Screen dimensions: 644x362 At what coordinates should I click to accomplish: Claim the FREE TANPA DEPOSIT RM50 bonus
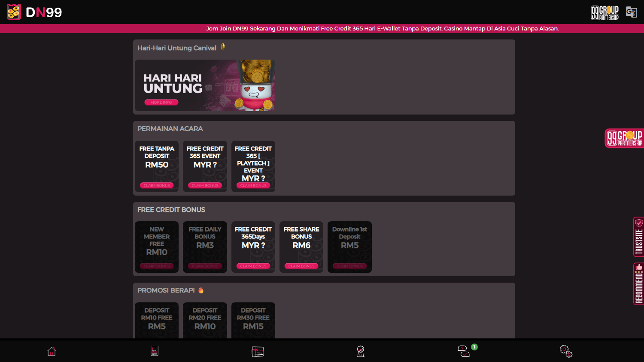pyautogui.click(x=156, y=185)
